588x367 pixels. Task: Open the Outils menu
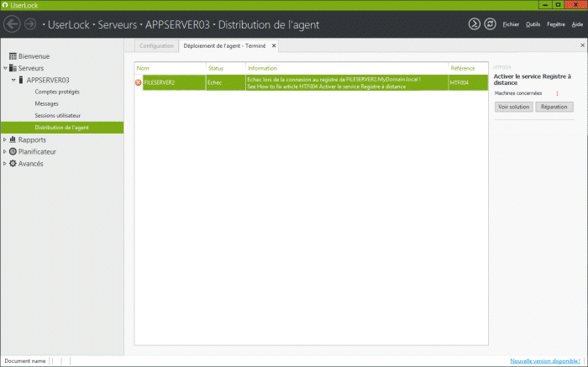click(x=533, y=24)
